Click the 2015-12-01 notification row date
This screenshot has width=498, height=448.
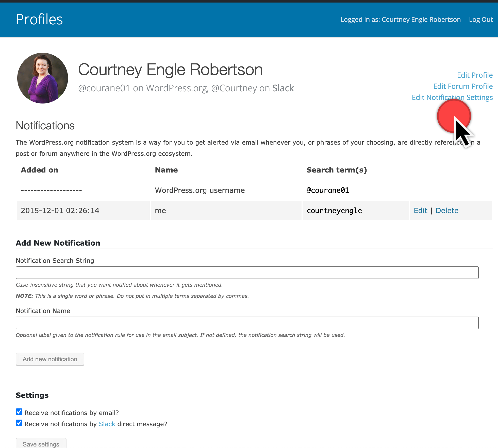point(60,211)
